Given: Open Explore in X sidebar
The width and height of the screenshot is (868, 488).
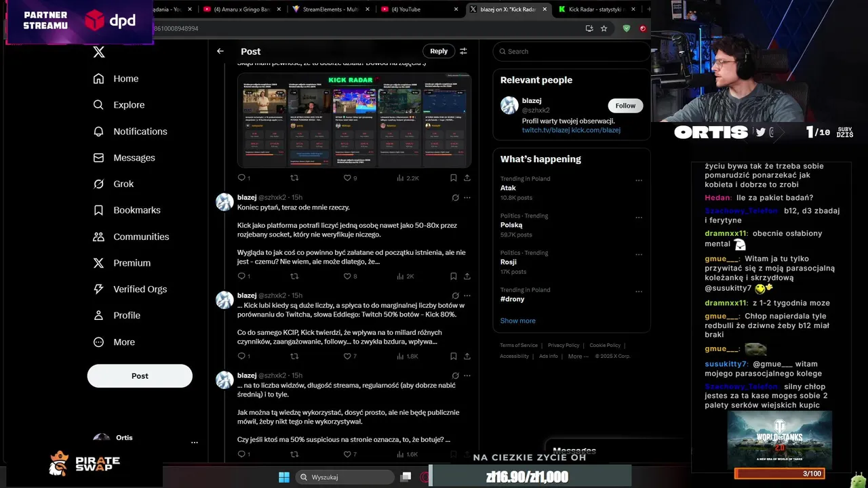Looking at the screenshot, I should pyautogui.click(x=119, y=105).
